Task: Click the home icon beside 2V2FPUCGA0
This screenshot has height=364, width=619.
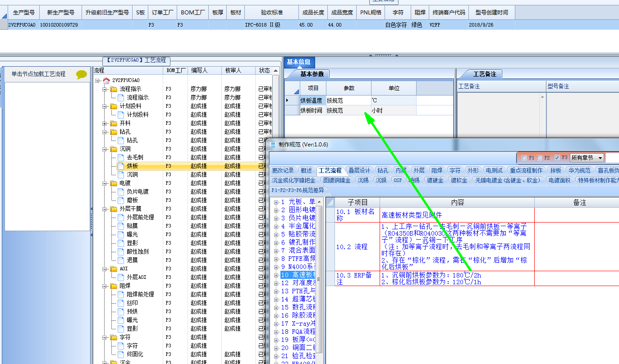Action: pos(106,80)
